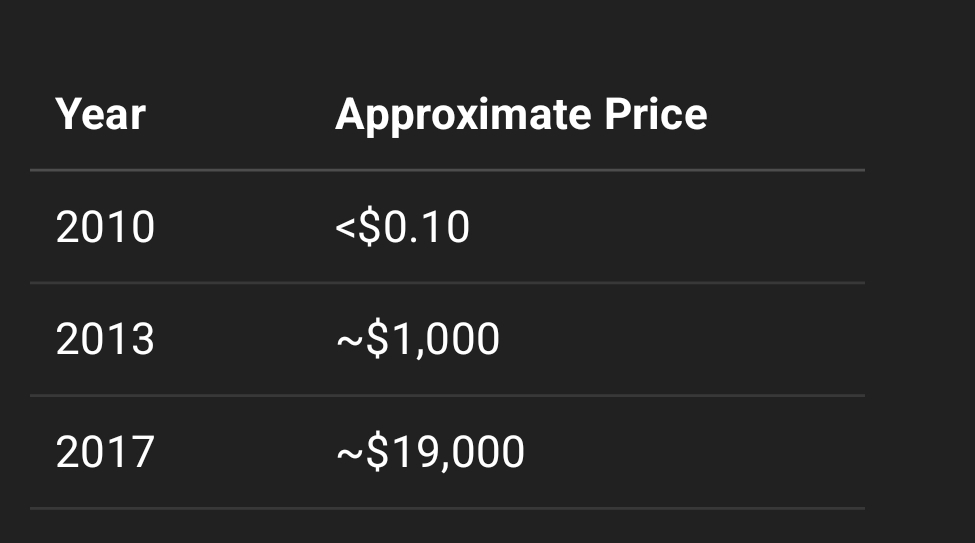Click the divider between 2010 and 2013 rows
975x543 pixels.
(x=447, y=283)
